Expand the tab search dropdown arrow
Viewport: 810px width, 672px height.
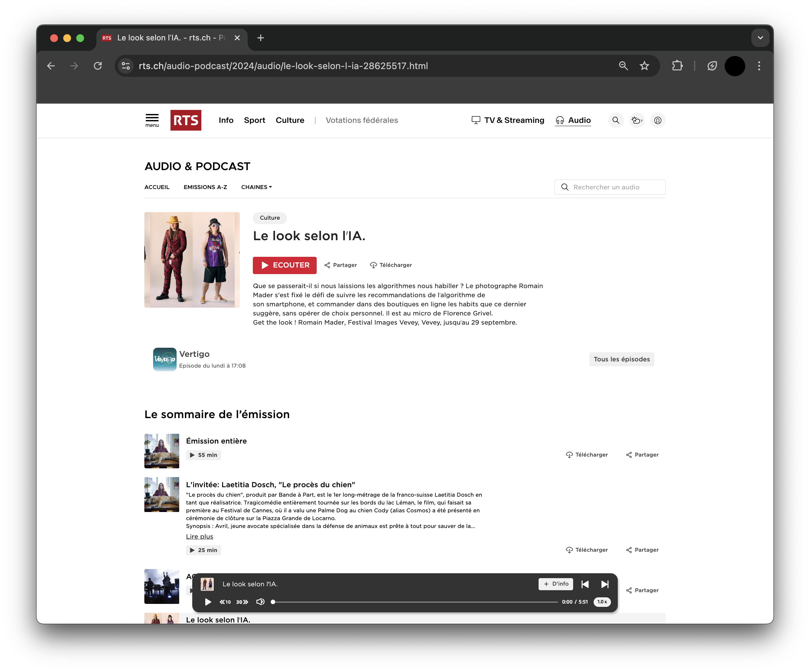[760, 38]
